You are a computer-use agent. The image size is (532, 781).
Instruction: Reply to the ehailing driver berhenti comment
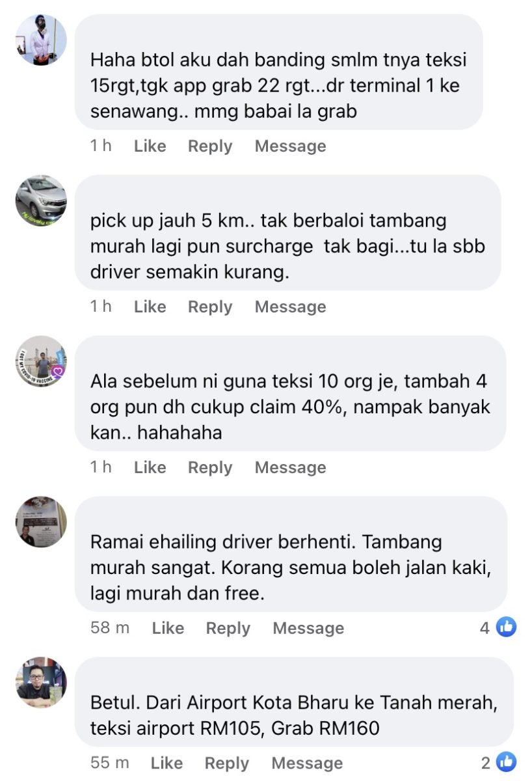click(x=228, y=628)
